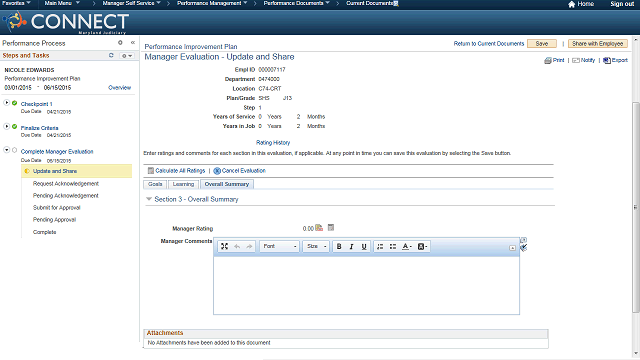640x360 pixels.
Task: Open the Rating History link
Action: (x=273, y=142)
